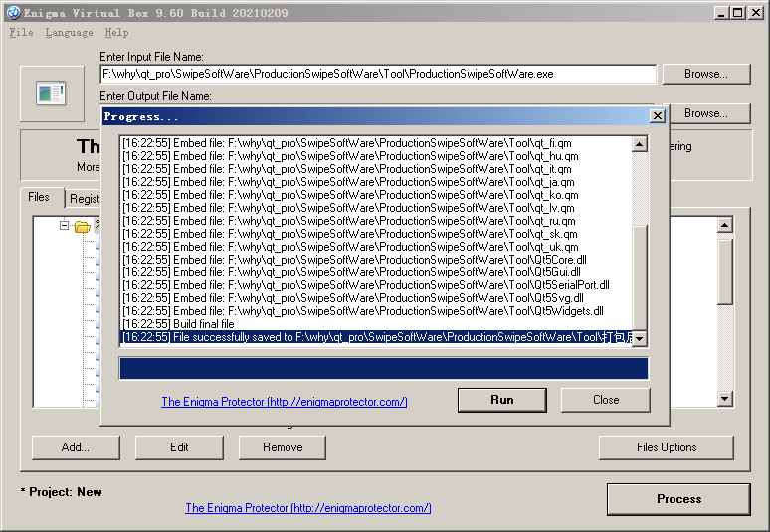
Task: Select the 'Build final file' log line
Action: point(376,324)
